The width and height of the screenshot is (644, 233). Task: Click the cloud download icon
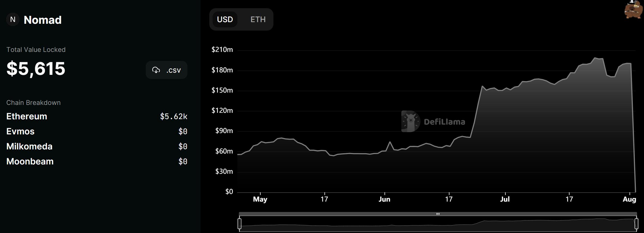click(x=156, y=70)
